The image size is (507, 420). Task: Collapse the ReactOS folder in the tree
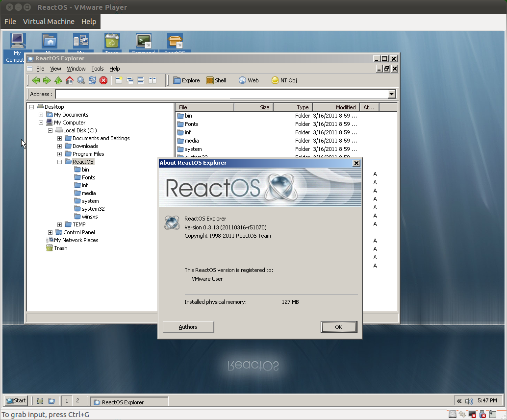[x=59, y=161]
